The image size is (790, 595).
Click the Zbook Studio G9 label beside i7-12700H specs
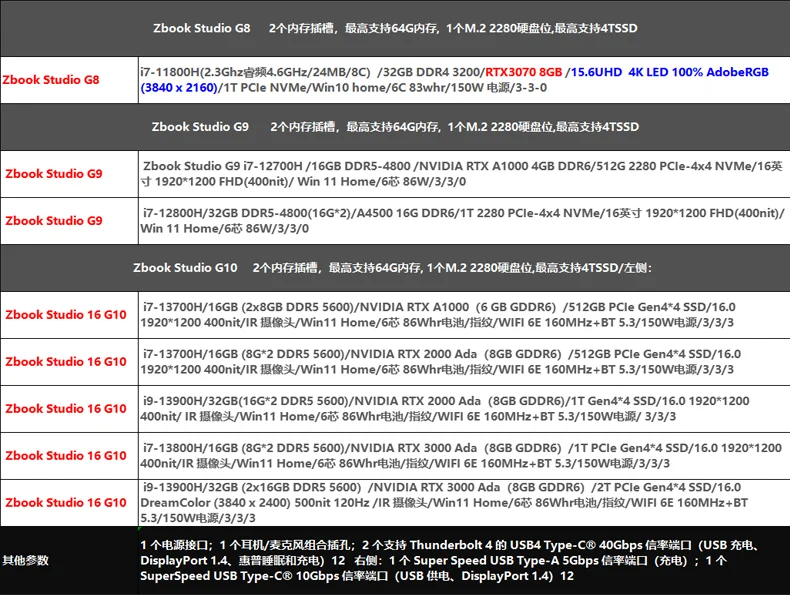coord(70,174)
